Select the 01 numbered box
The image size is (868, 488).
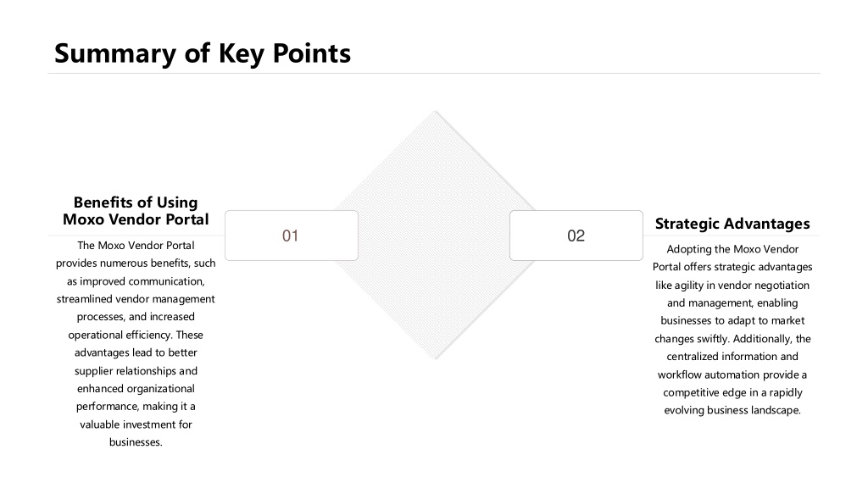[292, 236]
